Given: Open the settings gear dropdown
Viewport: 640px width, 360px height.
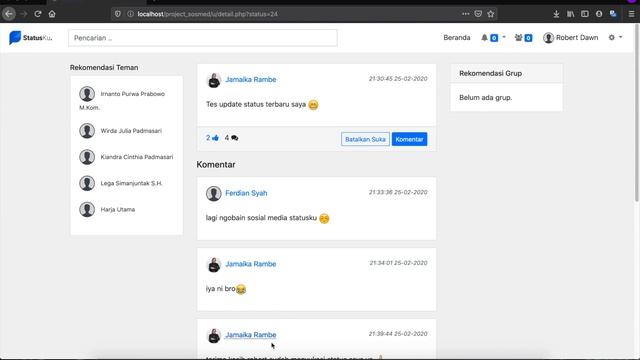Looking at the screenshot, I should (x=615, y=38).
